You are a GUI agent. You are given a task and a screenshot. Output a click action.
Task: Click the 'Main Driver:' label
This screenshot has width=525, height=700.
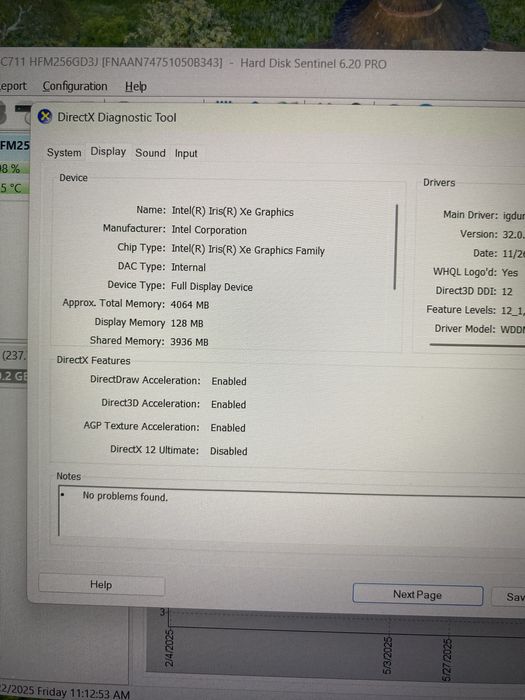471,215
